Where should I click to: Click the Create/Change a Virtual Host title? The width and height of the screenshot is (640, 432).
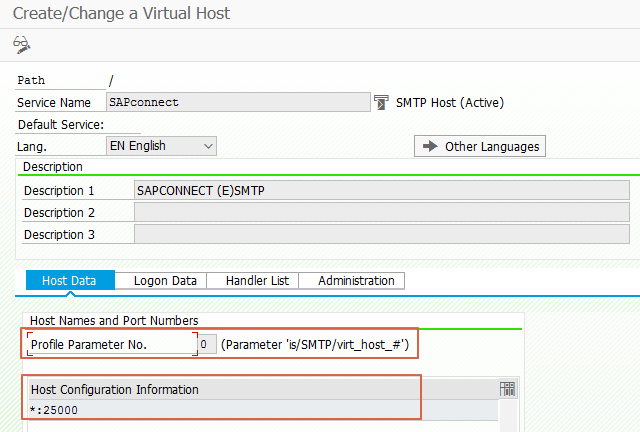[x=121, y=13]
